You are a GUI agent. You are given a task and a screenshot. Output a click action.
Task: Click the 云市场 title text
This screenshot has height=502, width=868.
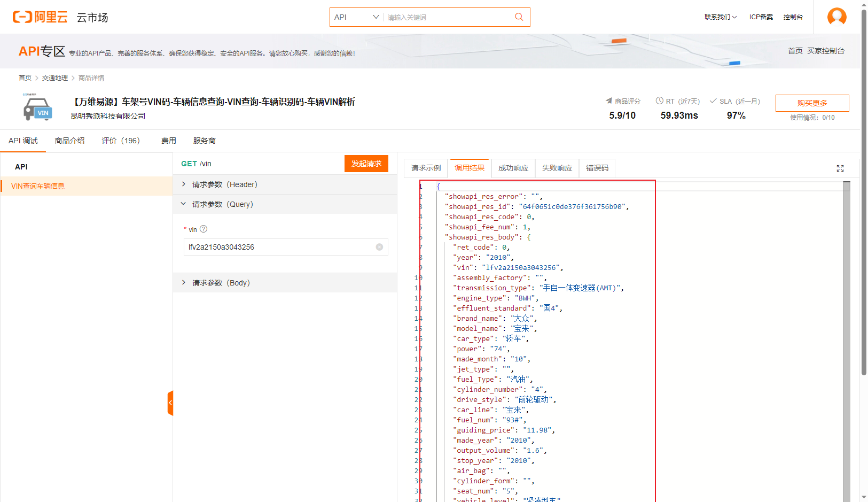(x=92, y=18)
